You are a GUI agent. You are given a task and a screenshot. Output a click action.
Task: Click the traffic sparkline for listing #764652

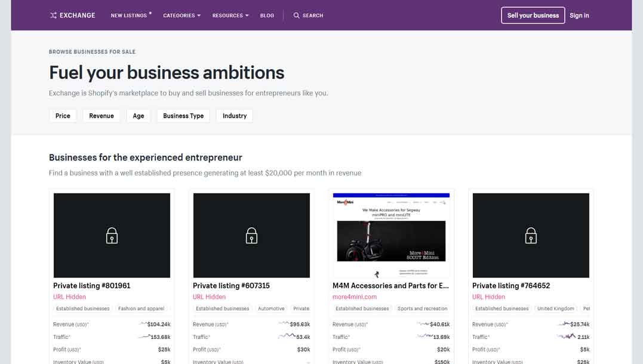pos(566,336)
